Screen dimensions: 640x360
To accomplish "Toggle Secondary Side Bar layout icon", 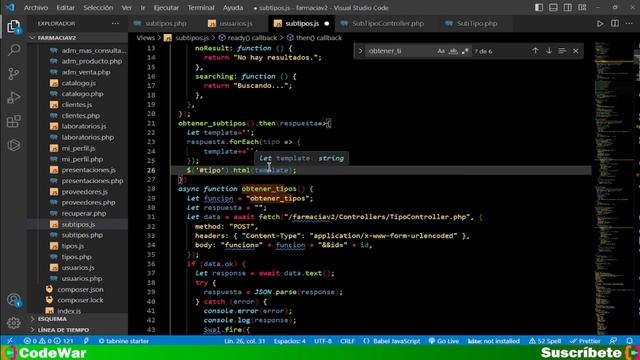I will pyautogui.click(x=567, y=8).
